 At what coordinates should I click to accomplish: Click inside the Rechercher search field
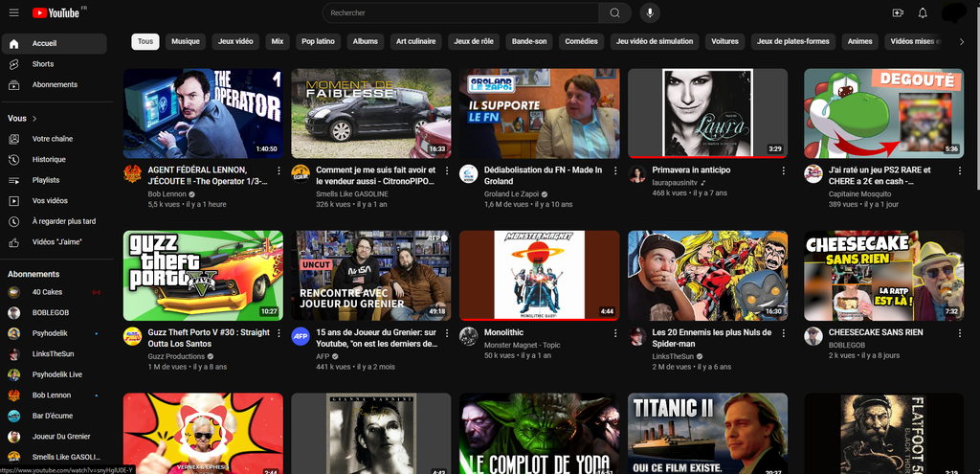[x=459, y=12]
